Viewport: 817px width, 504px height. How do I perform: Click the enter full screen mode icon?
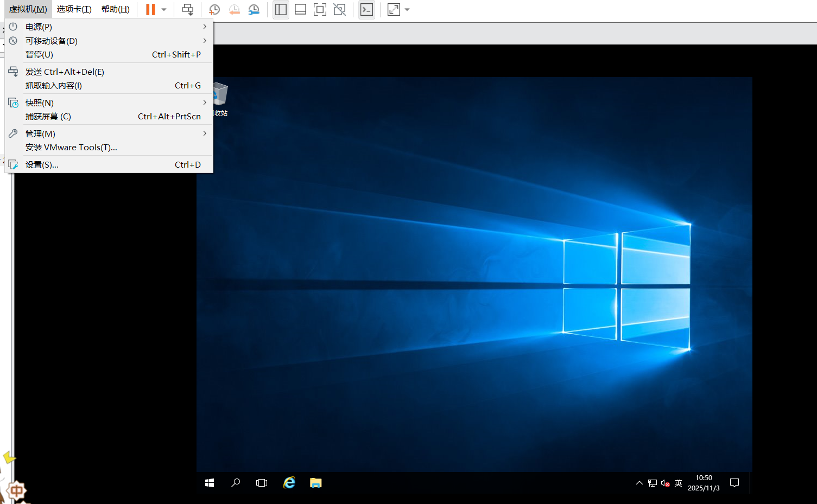click(320, 9)
